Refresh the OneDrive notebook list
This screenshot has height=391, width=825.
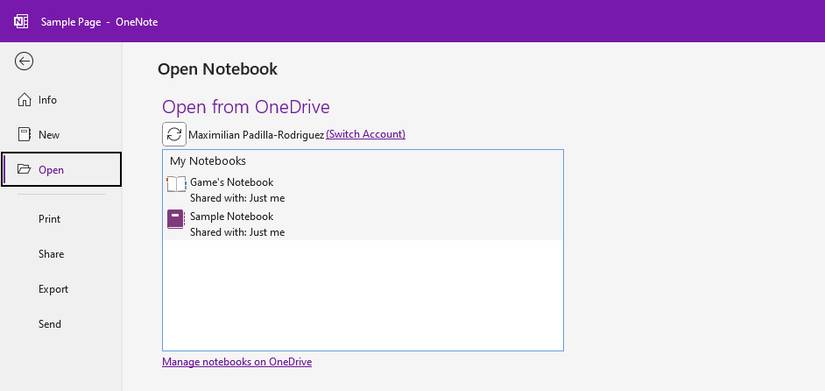click(x=174, y=134)
